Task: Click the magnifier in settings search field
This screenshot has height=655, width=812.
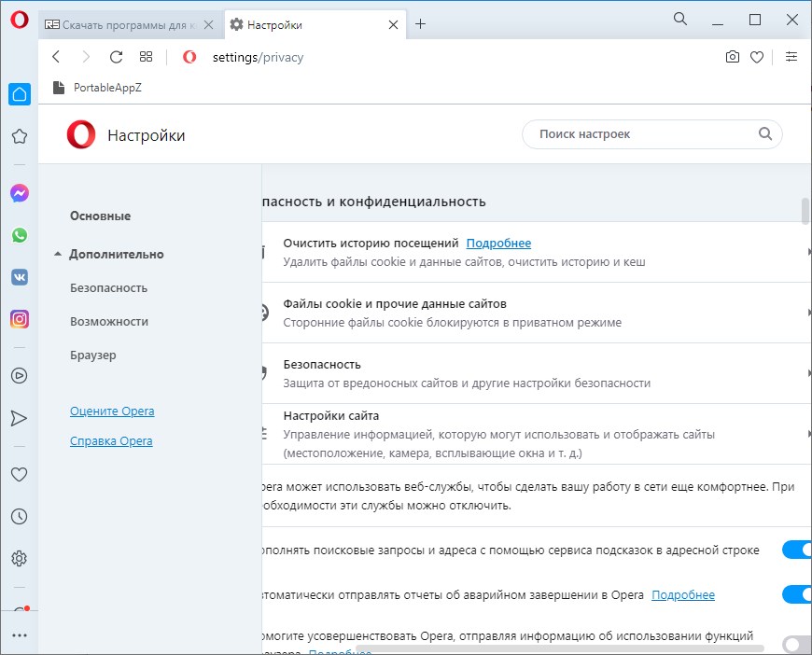Action: [x=765, y=134]
